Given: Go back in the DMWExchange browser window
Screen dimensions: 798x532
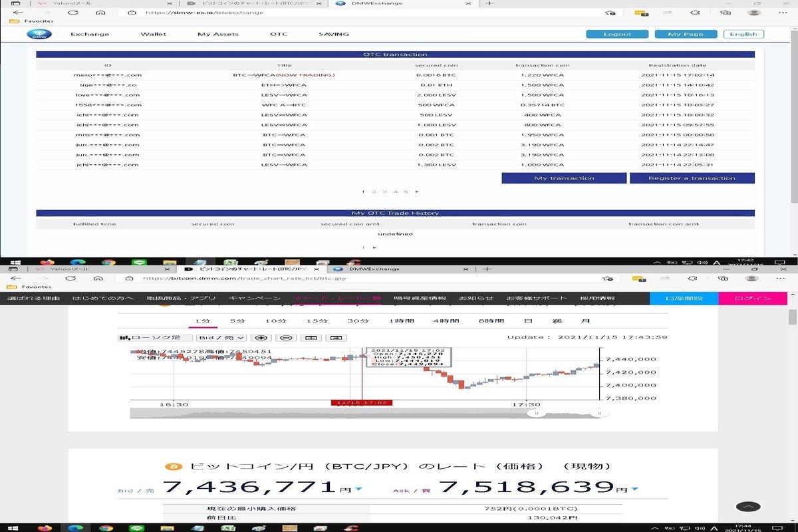Looking at the screenshot, I should pyautogui.click(x=19, y=13).
